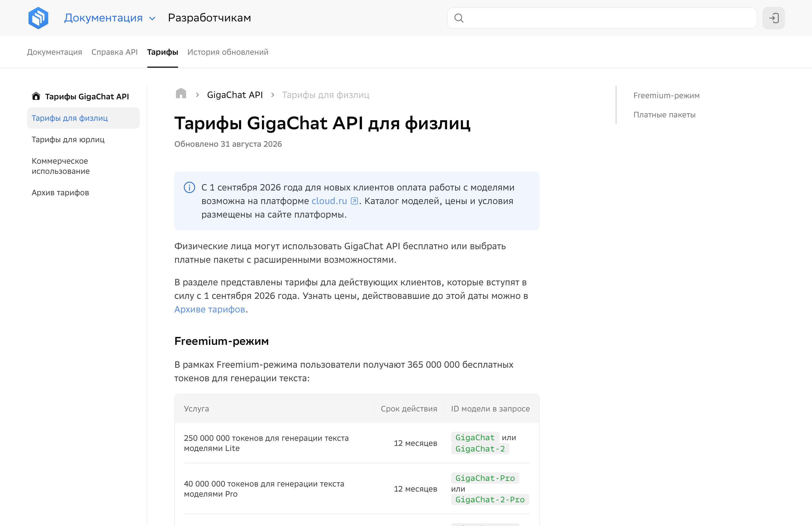The width and height of the screenshot is (812, 526).
Task: Open the История обновлений tab
Action: 228,52
